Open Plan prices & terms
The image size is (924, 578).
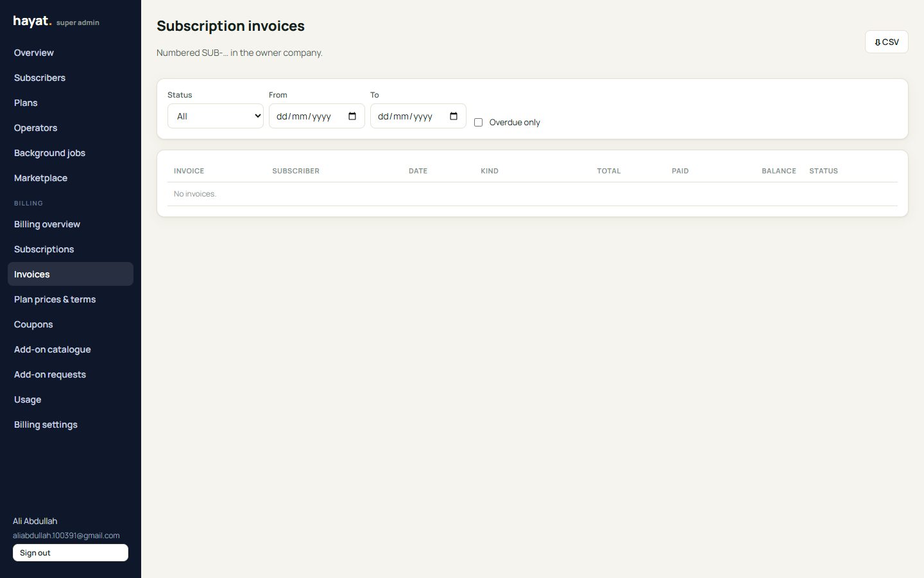point(71,299)
